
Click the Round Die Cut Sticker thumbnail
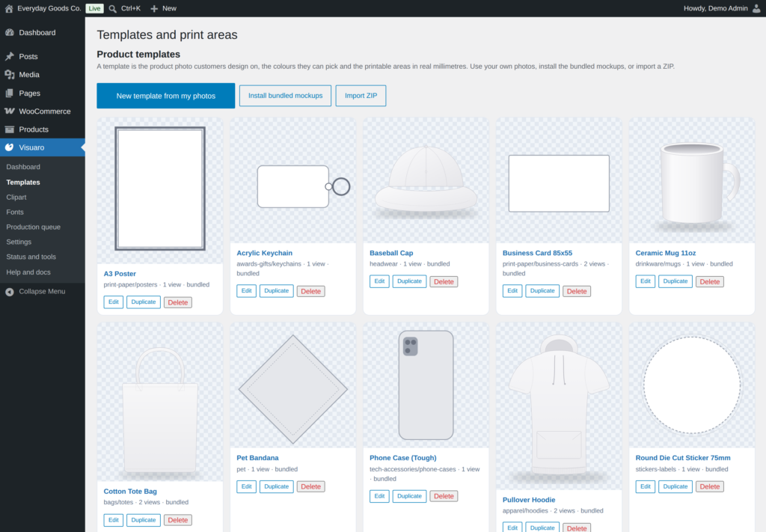pyautogui.click(x=692, y=385)
